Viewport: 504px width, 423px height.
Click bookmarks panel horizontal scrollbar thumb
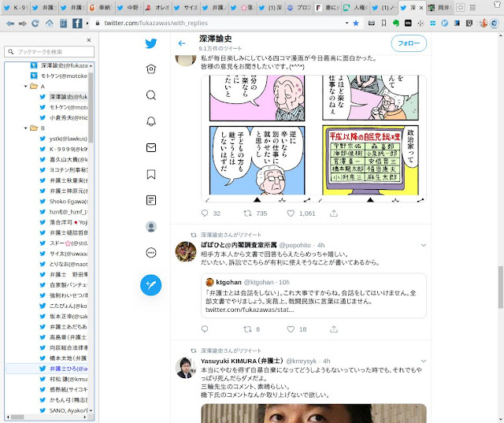click(17, 417)
